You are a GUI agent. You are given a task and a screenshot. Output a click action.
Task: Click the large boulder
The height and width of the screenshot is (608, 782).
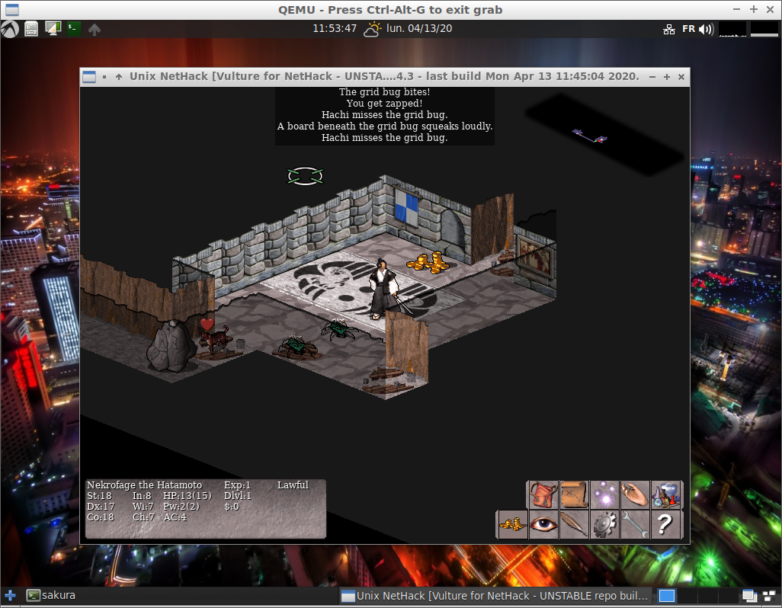tap(171, 346)
